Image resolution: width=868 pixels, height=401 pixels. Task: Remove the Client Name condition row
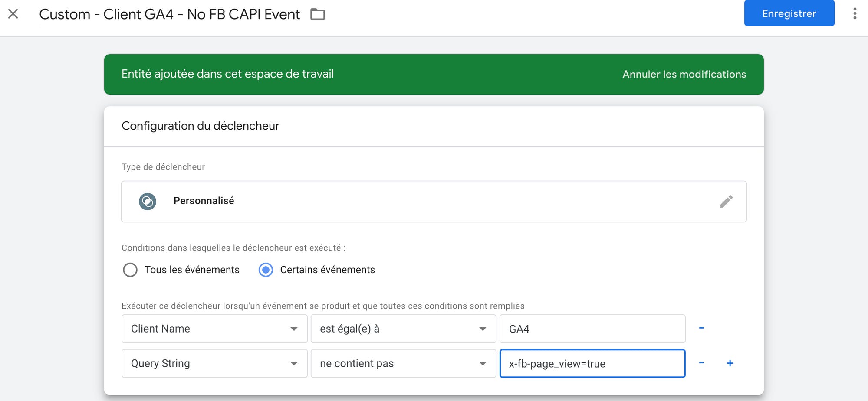(701, 328)
